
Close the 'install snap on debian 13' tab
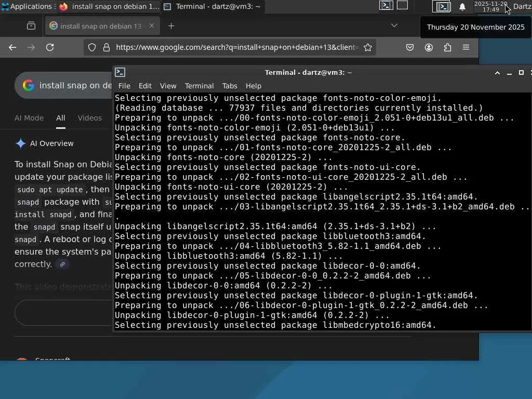[152, 26]
